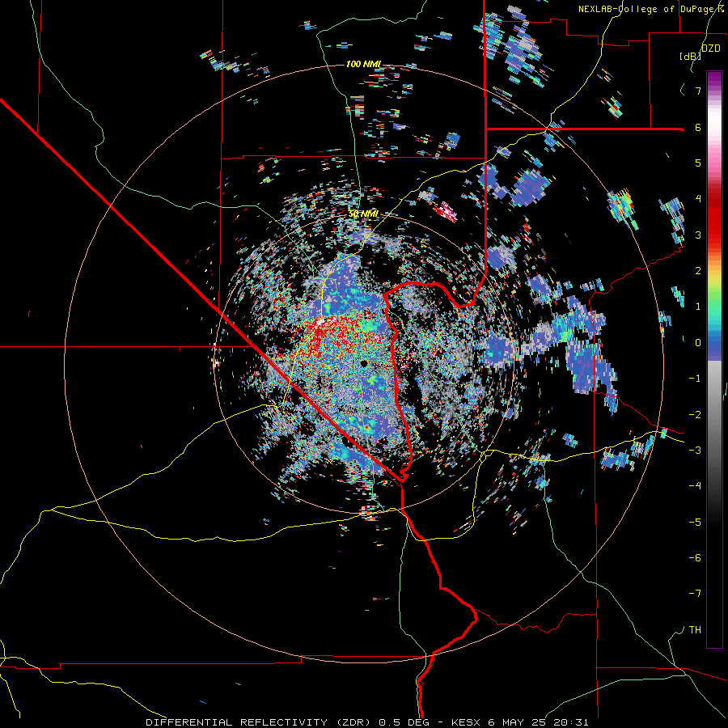Click the '6 MAY 25' date text
728x728 pixels.
(516, 722)
